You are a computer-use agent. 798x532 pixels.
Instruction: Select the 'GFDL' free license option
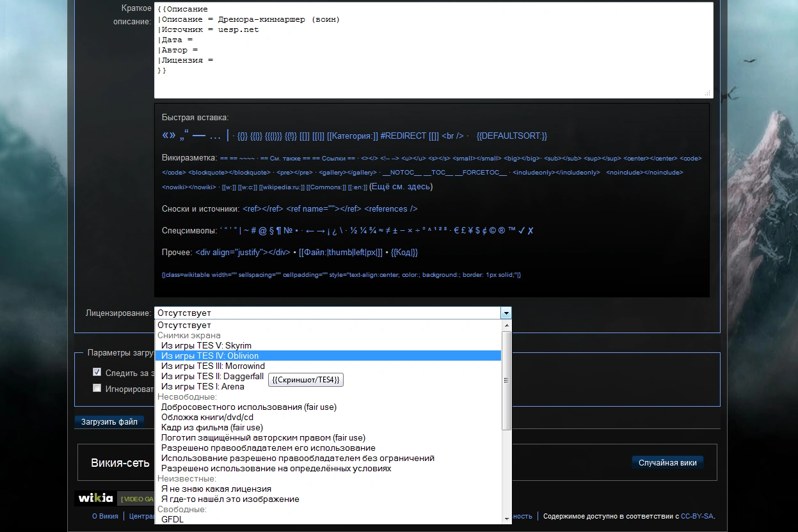[329, 519]
